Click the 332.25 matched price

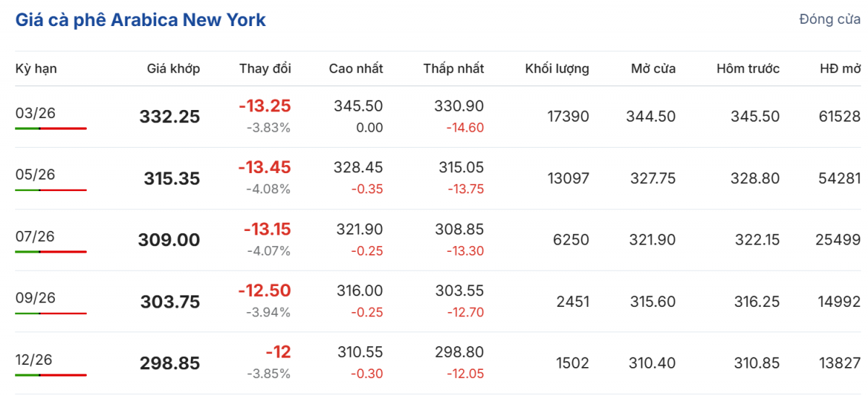pyautogui.click(x=169, y=117)
